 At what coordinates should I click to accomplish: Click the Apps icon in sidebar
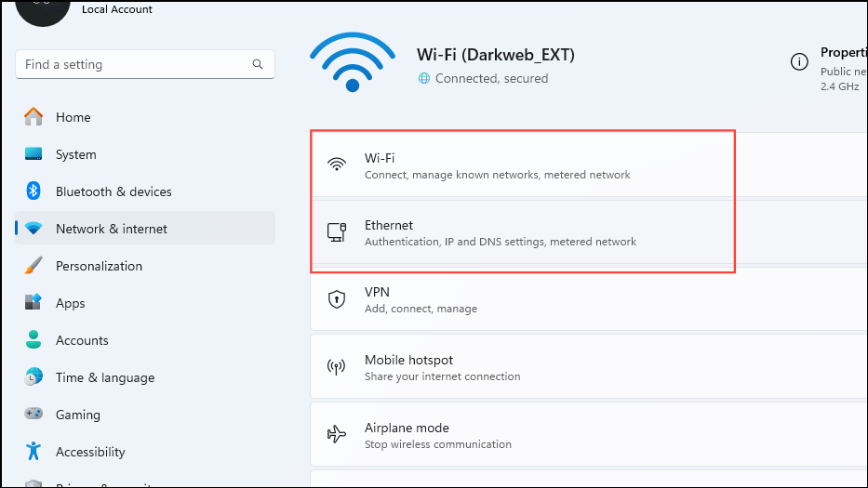pos(33,302)
